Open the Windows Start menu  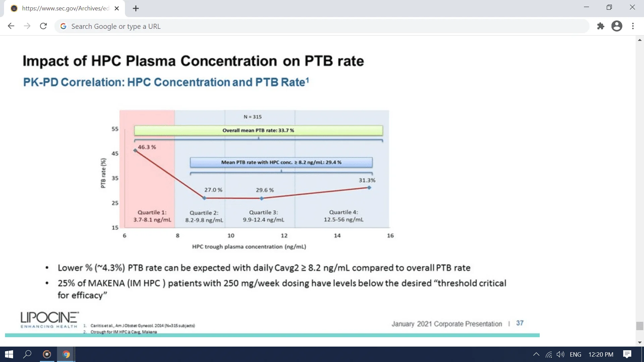tap(9, 354)
